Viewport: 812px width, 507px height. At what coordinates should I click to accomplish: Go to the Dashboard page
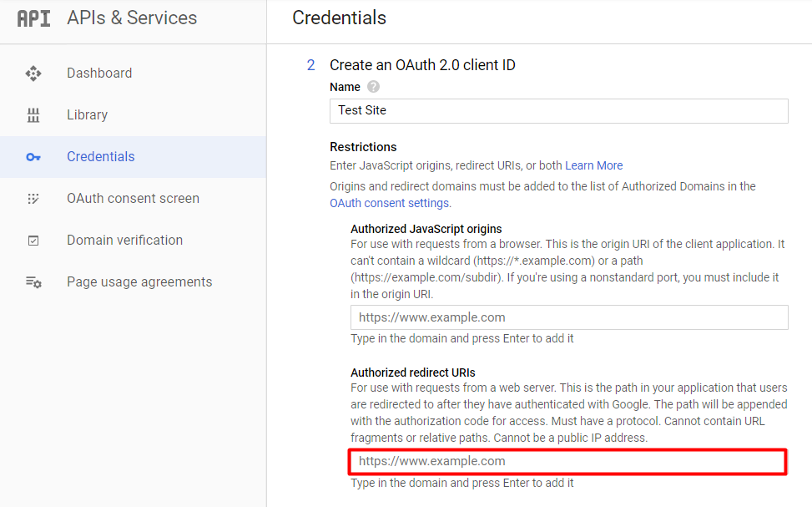99,74
